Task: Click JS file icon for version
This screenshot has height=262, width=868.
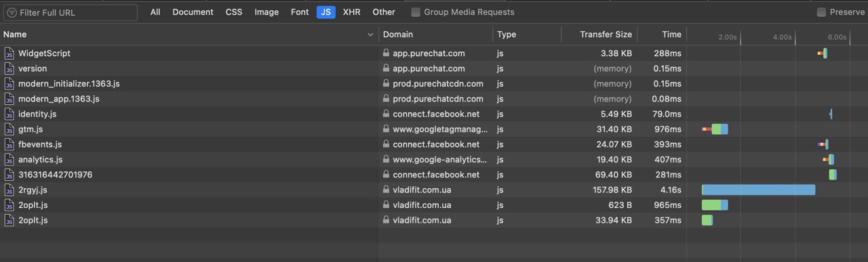Action: 9,68
